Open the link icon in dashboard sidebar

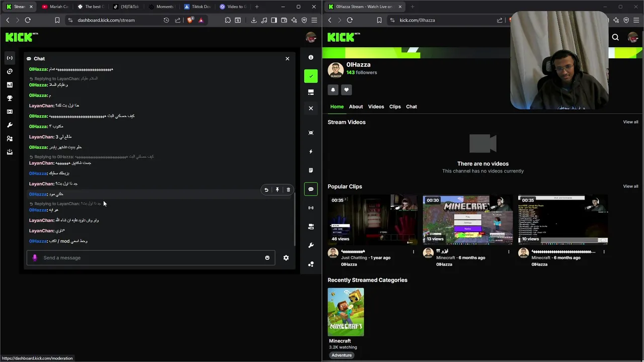coord(10,71)
